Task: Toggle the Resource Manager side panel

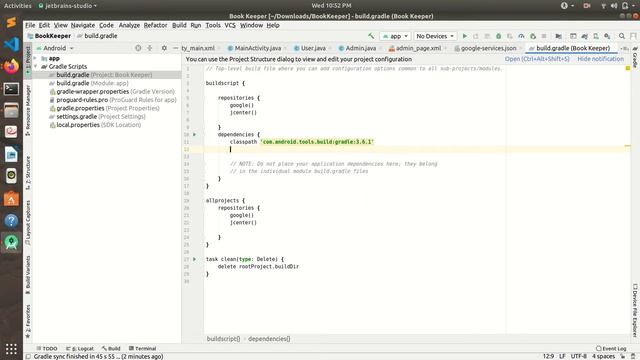Action: 28,110
